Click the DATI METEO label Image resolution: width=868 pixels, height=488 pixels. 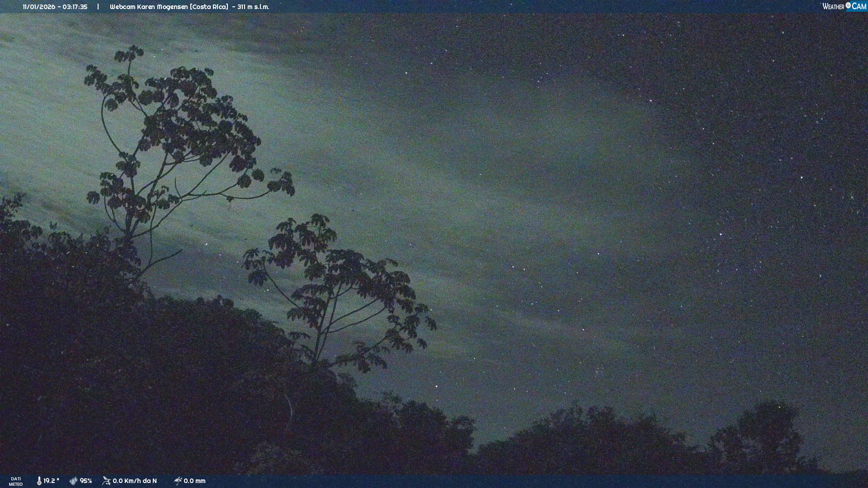pos(16,481)
